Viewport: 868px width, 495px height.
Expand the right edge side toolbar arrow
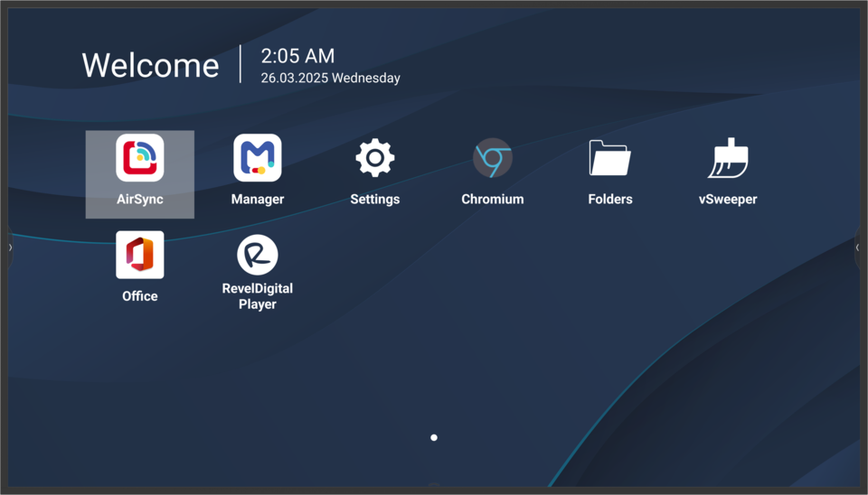pos(857,247)
